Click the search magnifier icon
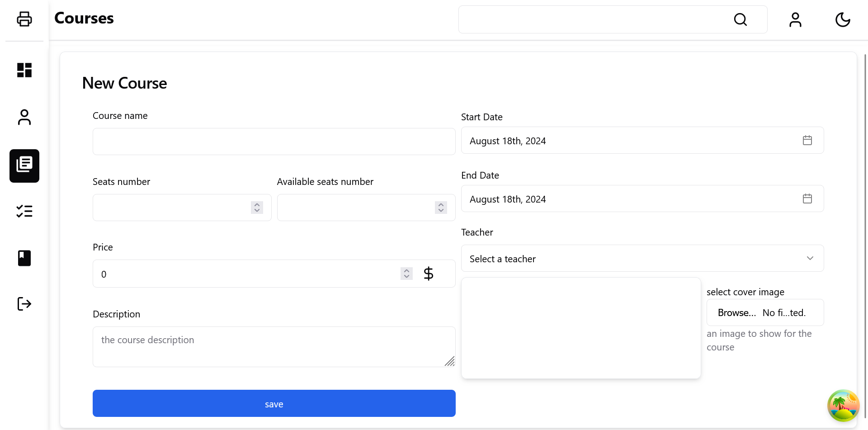The image size is (868, 430). [x=740, y=19]
